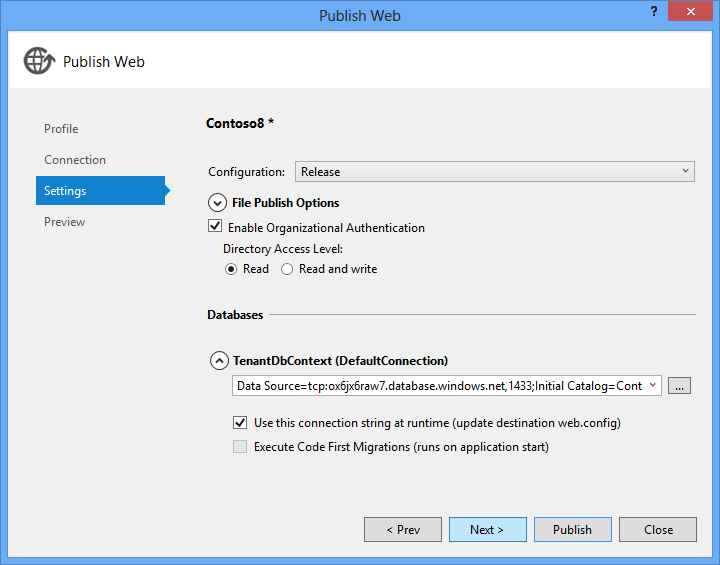Click the help question mark icon
The image size is (720, 565).
point(654,12)
